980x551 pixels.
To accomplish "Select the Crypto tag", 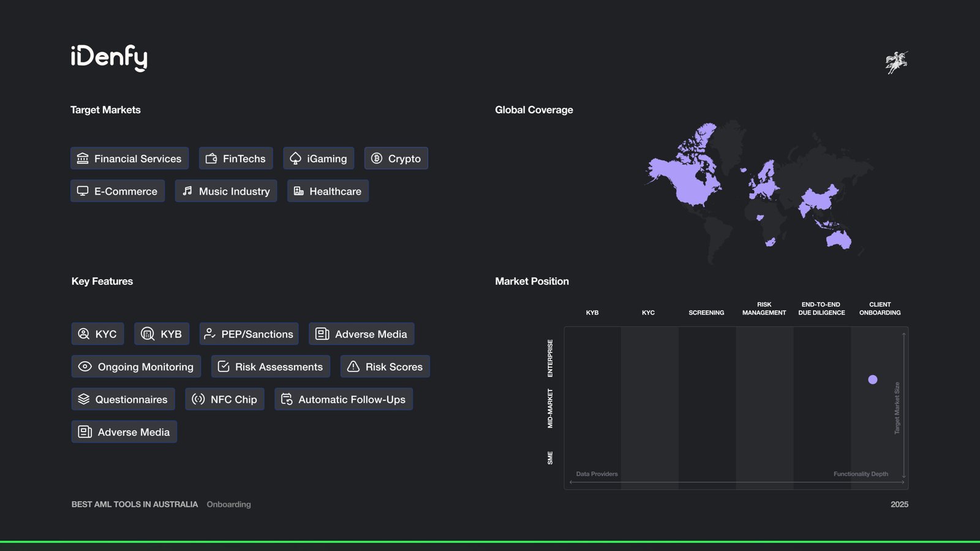I will point(396,159).
